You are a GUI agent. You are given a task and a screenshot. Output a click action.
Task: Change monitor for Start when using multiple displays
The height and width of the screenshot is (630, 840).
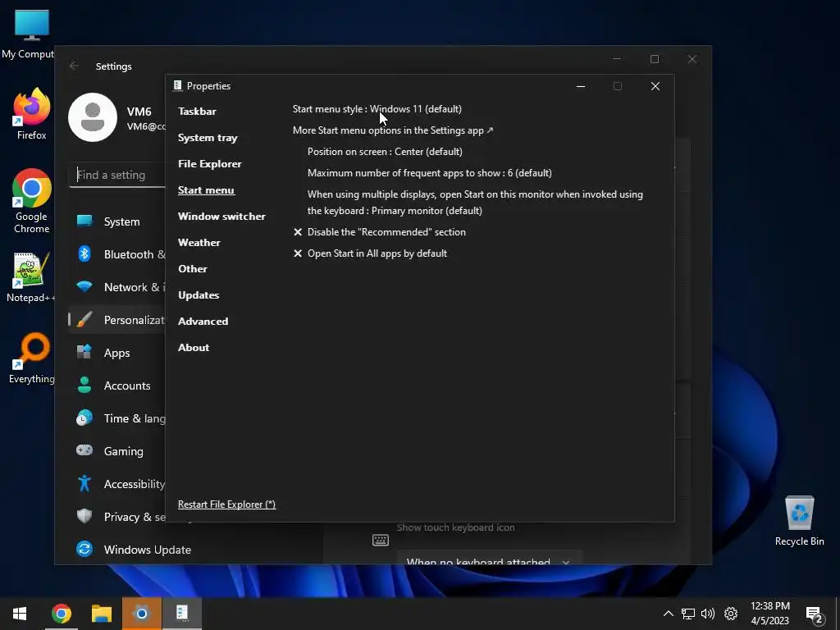tap(475, 203)
